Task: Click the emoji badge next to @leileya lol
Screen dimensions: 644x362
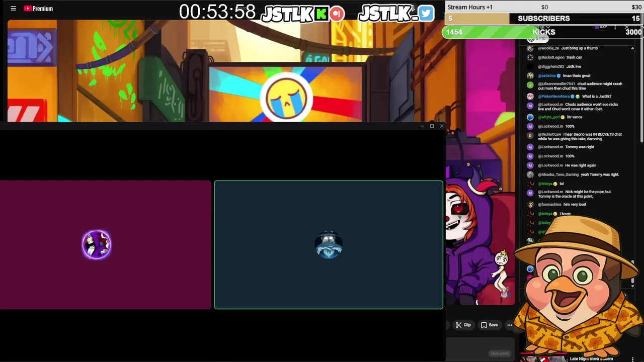Action: 555,184
